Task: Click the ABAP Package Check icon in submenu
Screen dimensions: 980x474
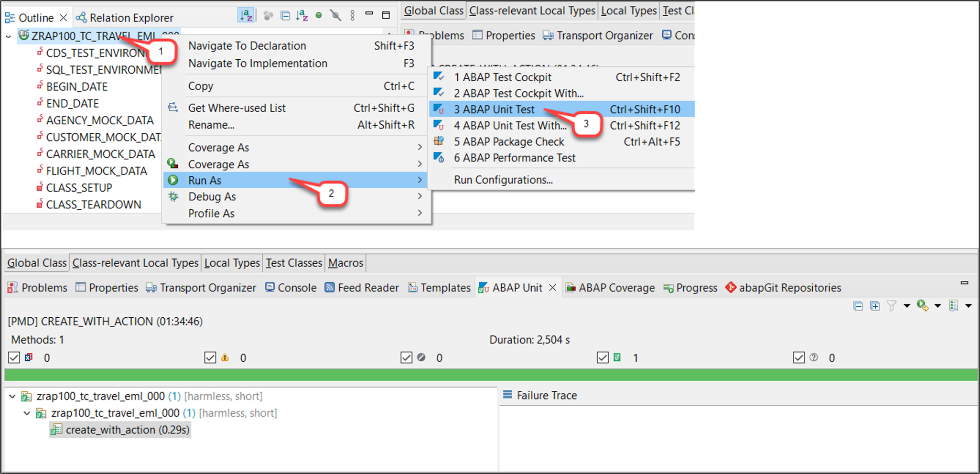Action: tap(439, 141)
